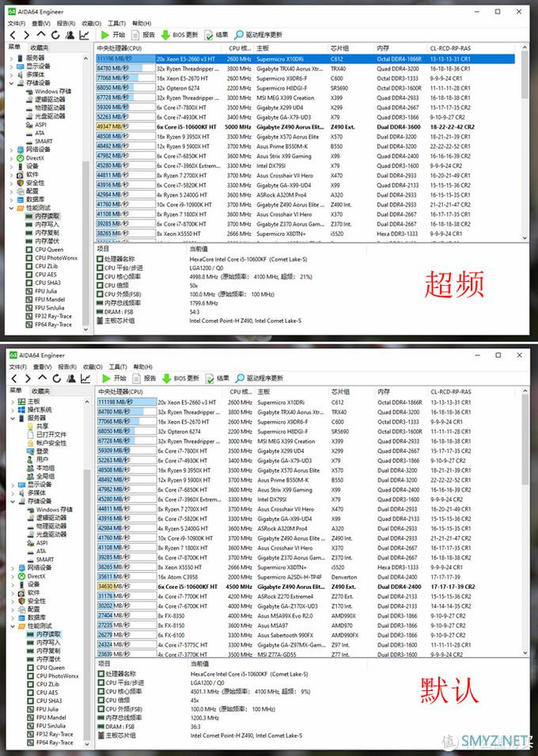The width and height of the screenshot is (538, 756).
Task: Expand 显示设备 in the upper window tree
Action: (x=12, y=66)
